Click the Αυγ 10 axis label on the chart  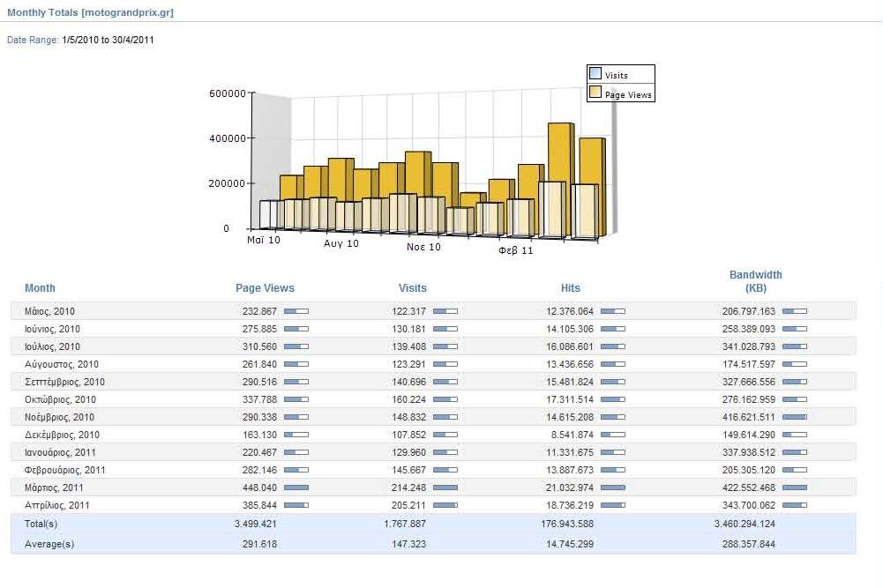click(x=340, y=243)
